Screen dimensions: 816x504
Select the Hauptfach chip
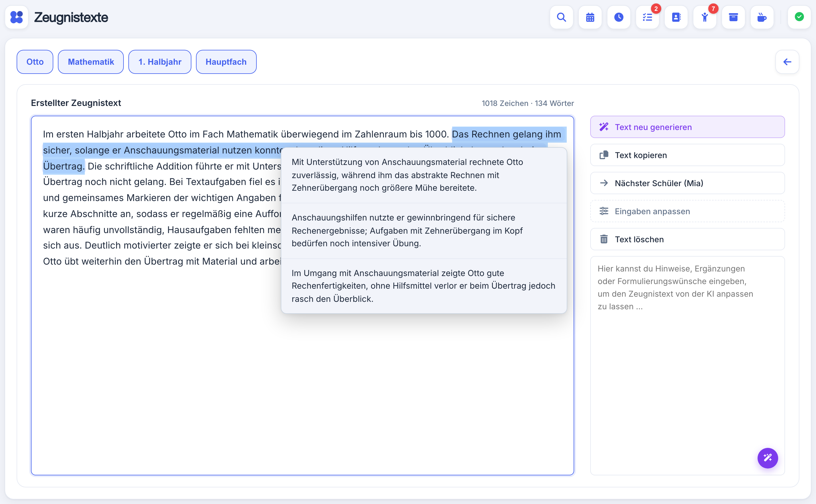[226, 62]
